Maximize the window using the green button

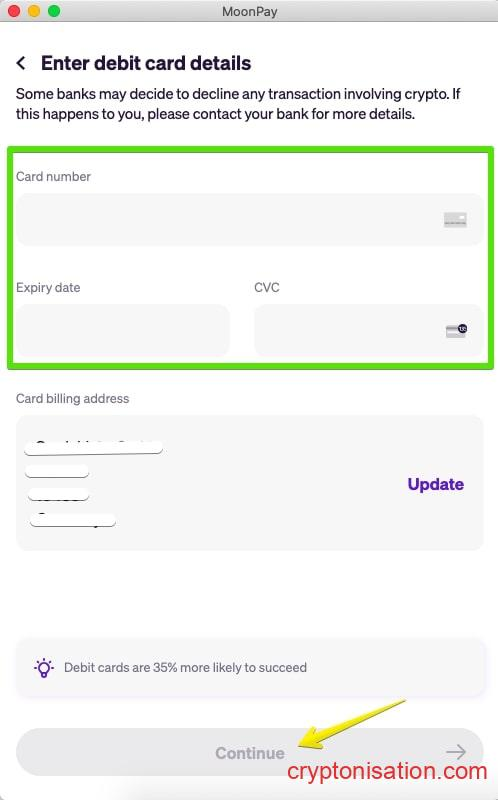click(x=54, y=11)
